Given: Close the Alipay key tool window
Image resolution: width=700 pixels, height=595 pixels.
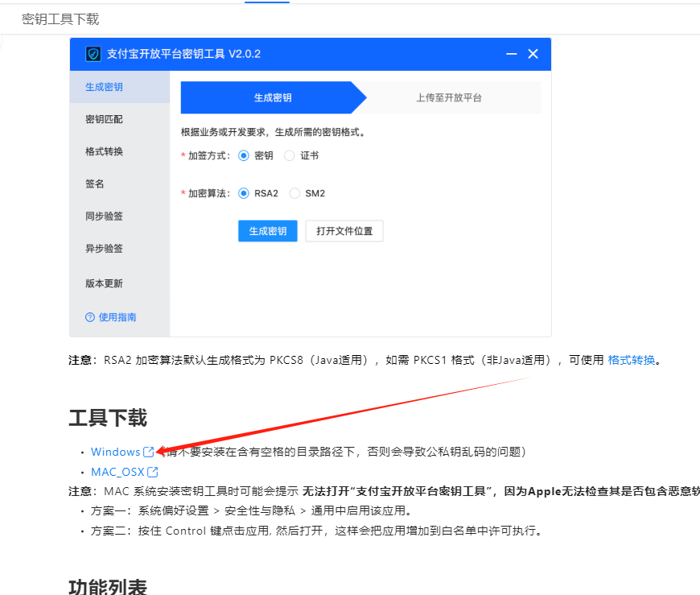Looking at the screenshot, I should (533, 54).
